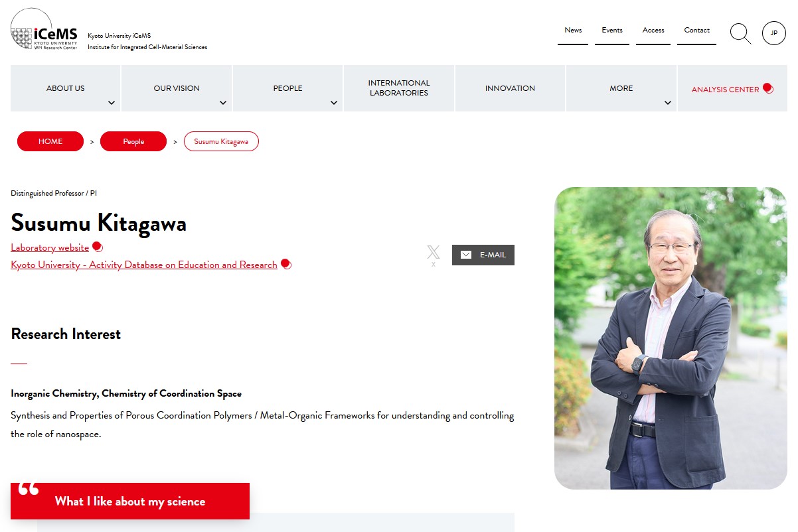Switch language with the JP circle button
Viewport: 798px width, 532px height.
click(773, 33)
